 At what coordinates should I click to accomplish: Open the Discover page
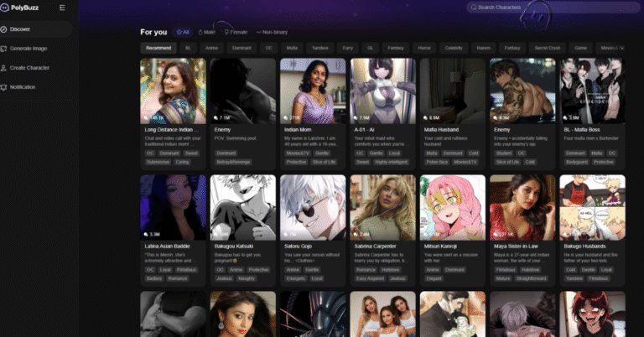pos(36,29)
